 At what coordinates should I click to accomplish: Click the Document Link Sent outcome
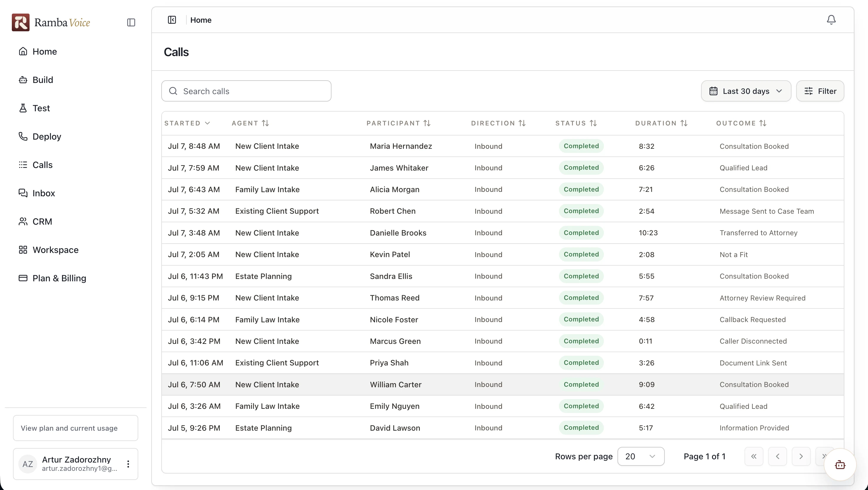[753, 363]
